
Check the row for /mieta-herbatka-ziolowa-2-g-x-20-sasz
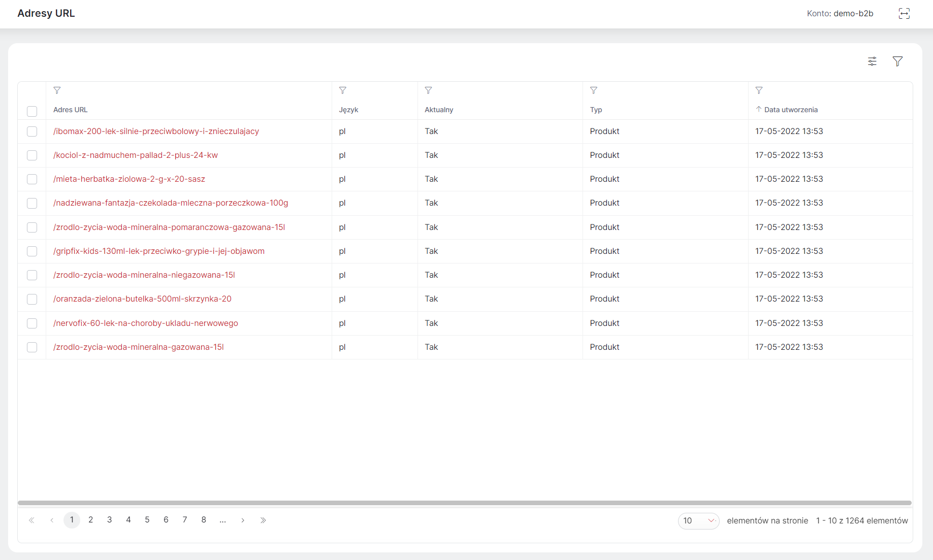click(32, 179)
